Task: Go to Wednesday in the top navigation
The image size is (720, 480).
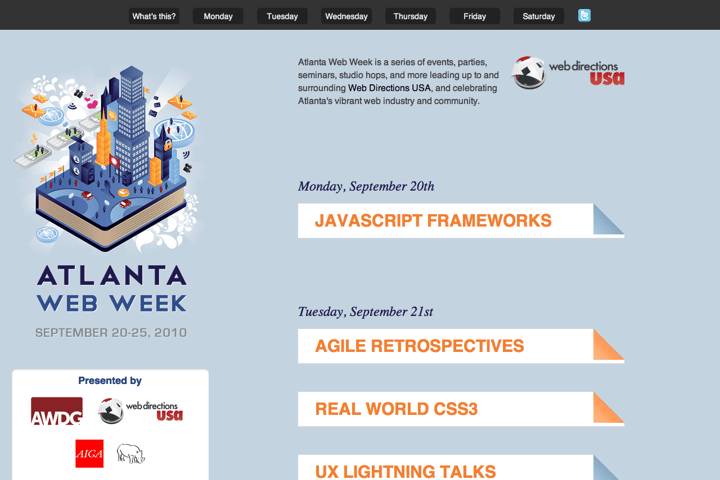Action: (x=346, y=17)
